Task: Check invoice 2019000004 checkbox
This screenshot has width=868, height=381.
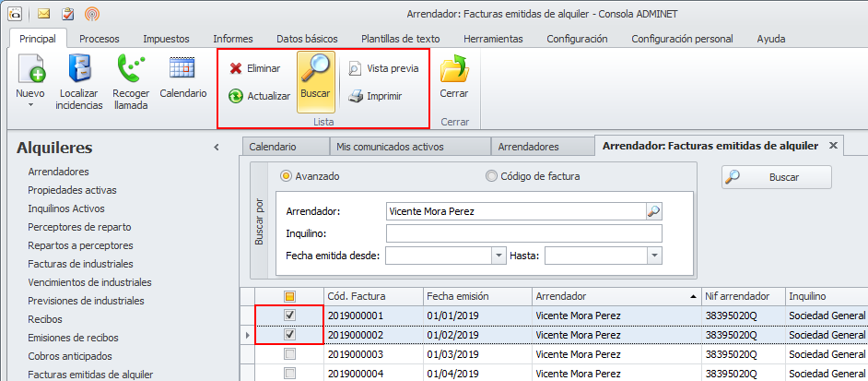Action: 289,373
